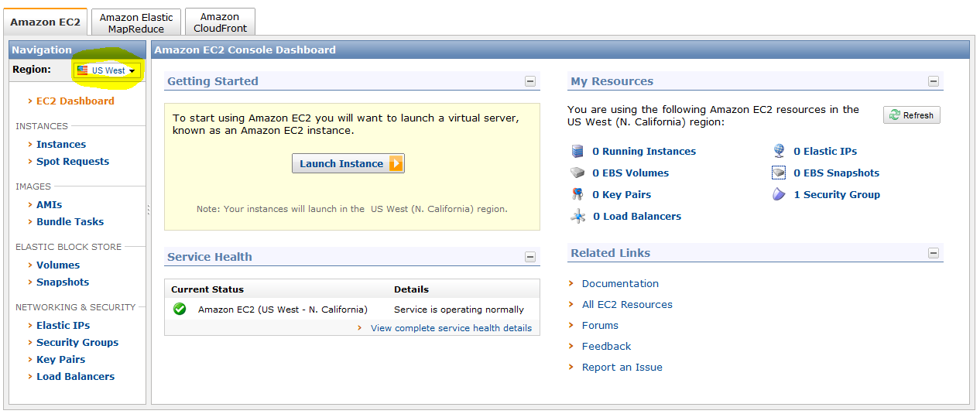
Task: Click 'Amazon EC2 (US West - N. California)' status text
Action: pyautogui.click(x=283, y=310)
